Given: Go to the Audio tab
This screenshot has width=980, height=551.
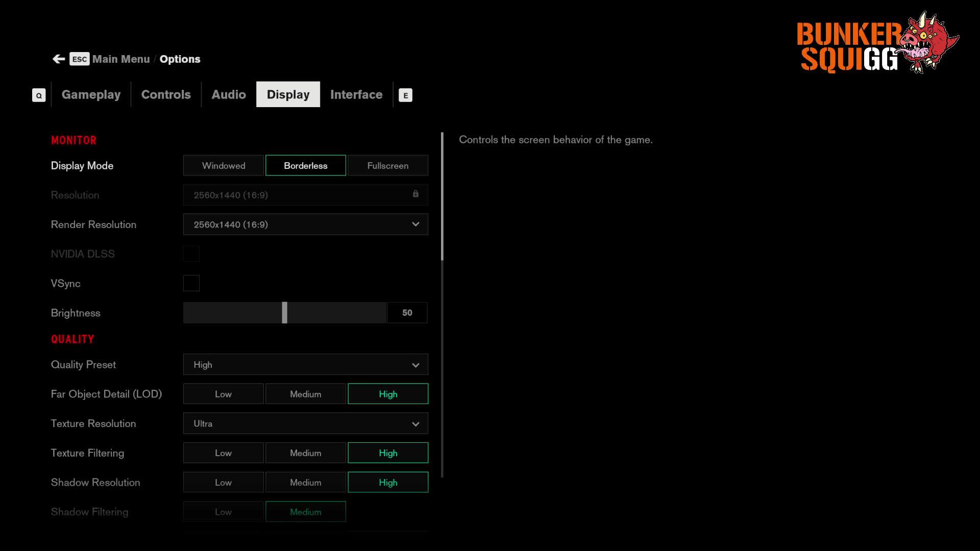Looking at the screenshot, I should point(229,95).
